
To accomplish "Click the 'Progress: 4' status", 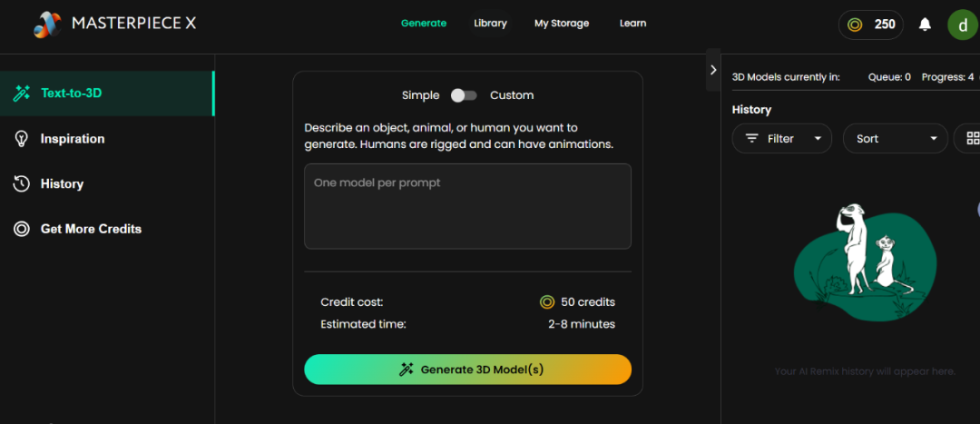I will click(947, 77).
